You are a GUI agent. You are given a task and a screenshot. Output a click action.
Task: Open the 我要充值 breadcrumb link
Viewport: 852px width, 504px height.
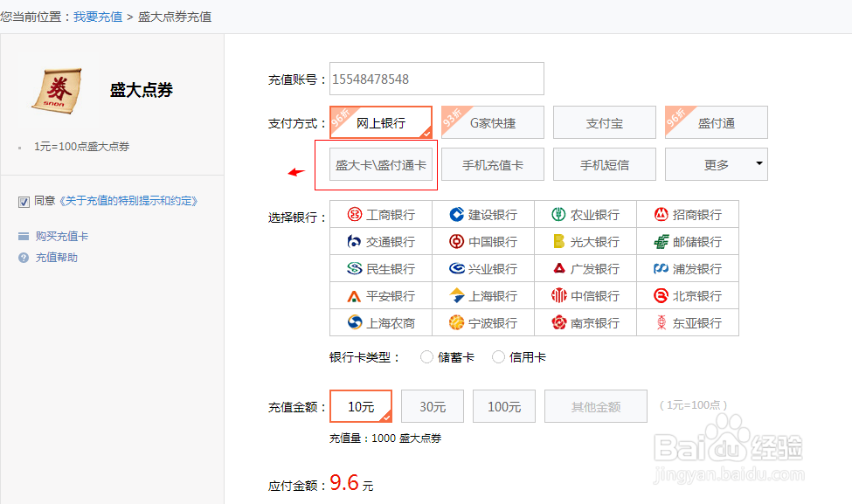tap(98, 17)
